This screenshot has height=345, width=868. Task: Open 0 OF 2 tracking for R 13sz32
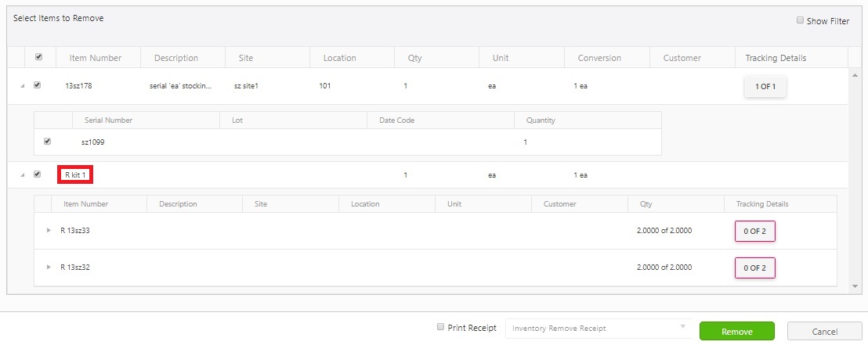[x=754, y=268]
